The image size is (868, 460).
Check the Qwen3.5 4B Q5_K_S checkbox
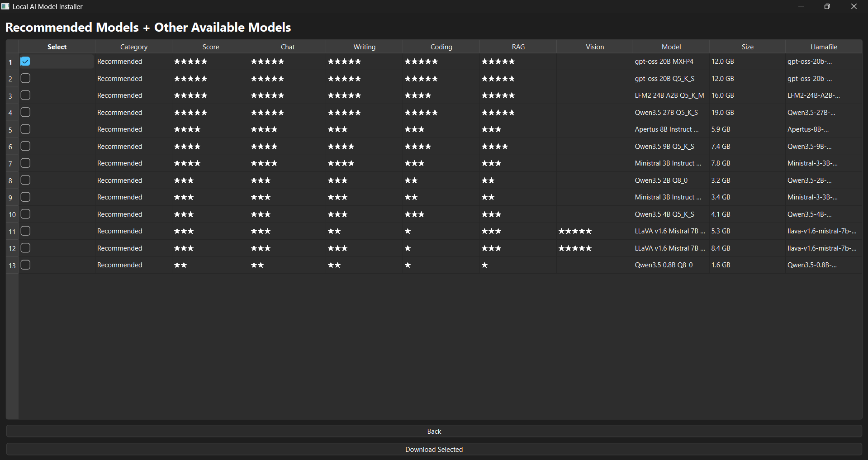point(25,214)
